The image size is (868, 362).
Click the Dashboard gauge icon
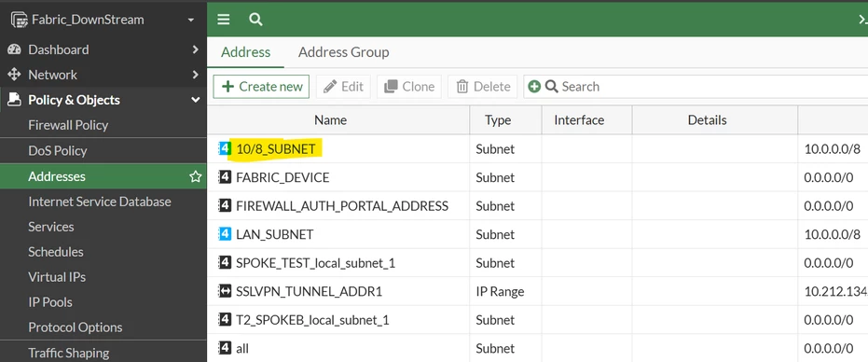(x=14, y=49)
